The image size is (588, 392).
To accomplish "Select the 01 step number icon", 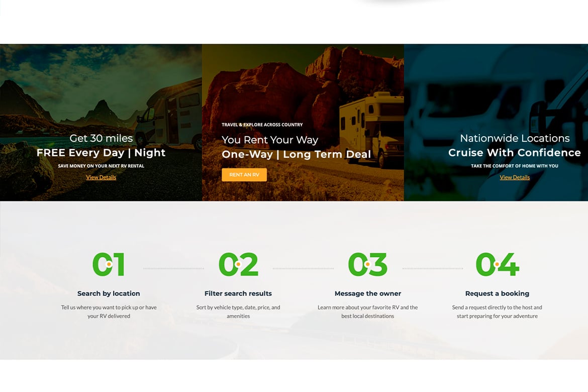I will point(109,264).
